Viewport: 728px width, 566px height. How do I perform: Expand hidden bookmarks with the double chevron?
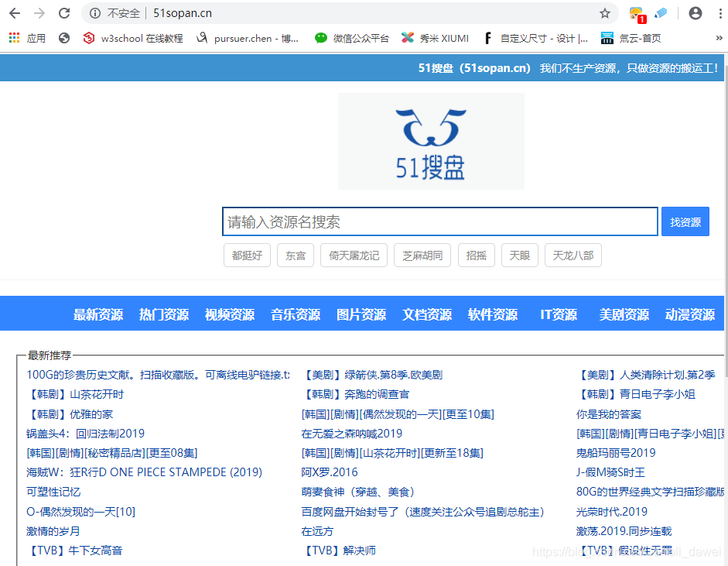pyautogui.click(x=719, y=38)
